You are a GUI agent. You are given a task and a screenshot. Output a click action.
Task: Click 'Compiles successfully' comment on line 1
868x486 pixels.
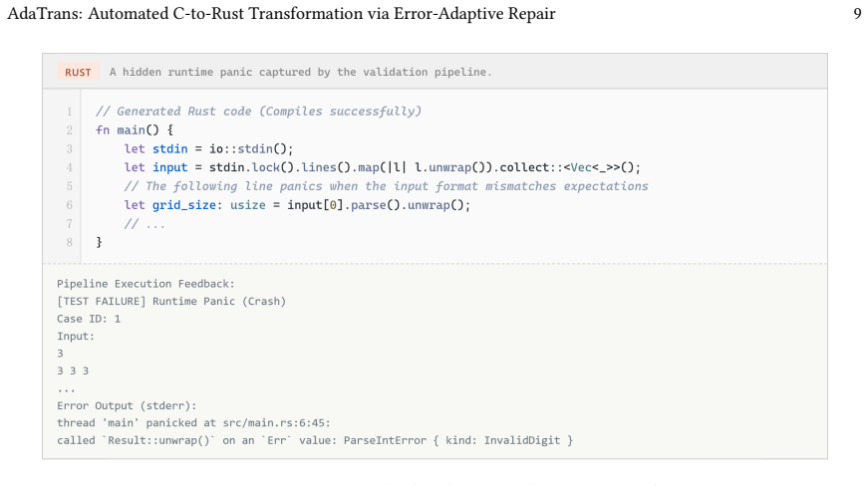pyautogui.click(x=340, y=112)
